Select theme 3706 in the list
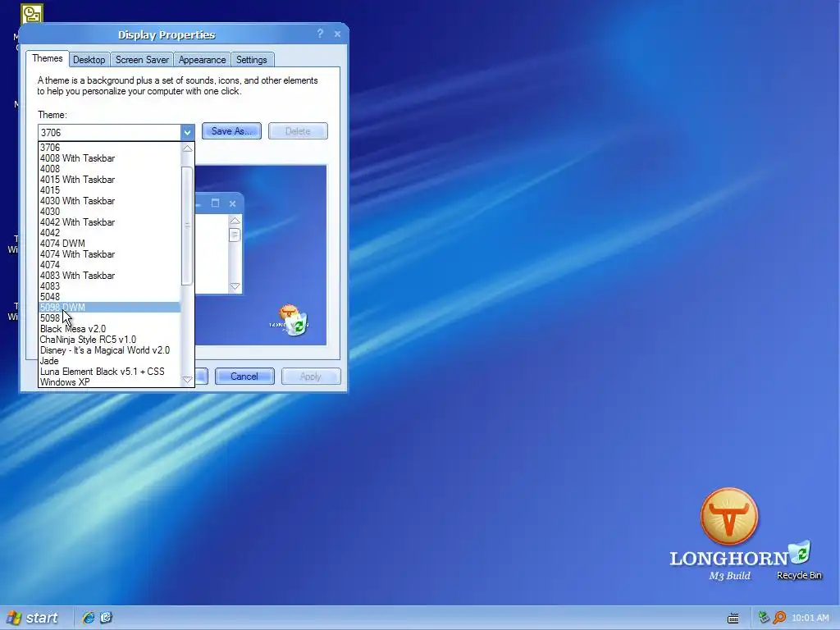 click(x=110, y=148)
